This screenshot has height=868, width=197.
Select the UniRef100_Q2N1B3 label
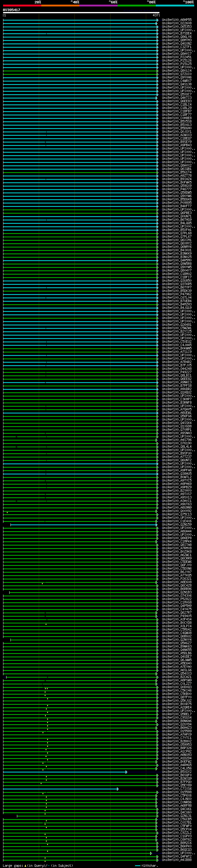[177, 592]
